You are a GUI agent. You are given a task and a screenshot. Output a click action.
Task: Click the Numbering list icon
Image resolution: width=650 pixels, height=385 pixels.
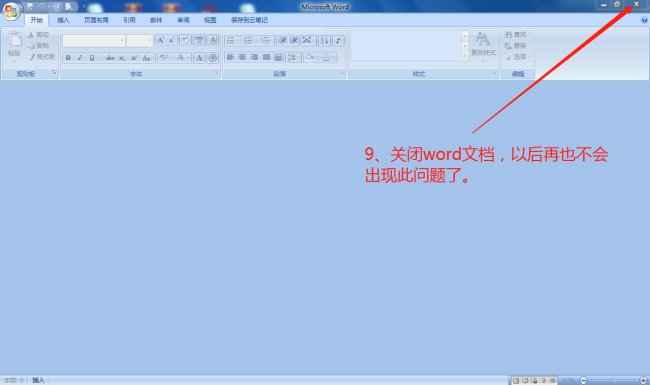248,40
